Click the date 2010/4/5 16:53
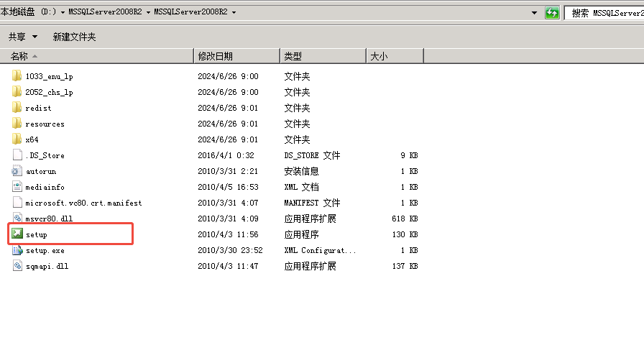Image resolution: width=644 pixels, height=340 pixels. pos(228,187)
